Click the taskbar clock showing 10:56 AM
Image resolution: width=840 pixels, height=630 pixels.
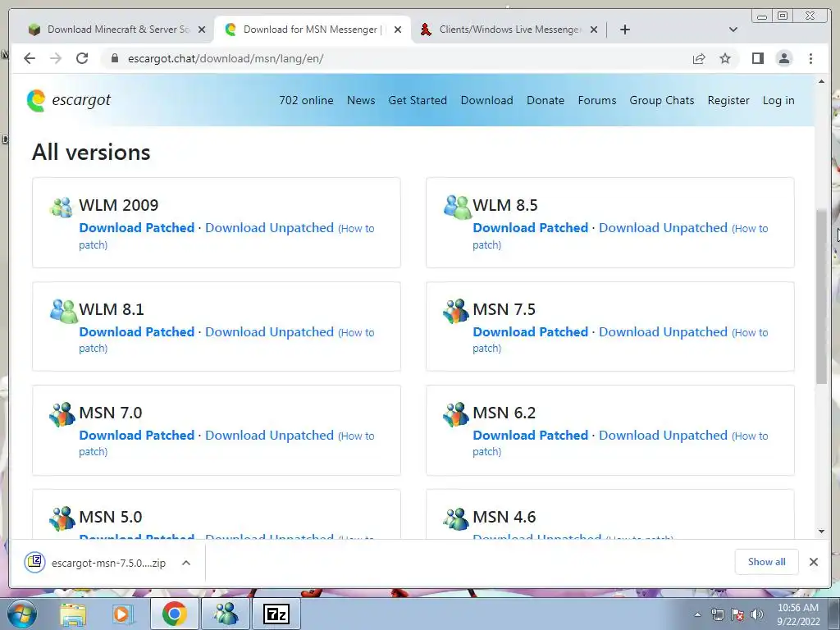(798, 614)
